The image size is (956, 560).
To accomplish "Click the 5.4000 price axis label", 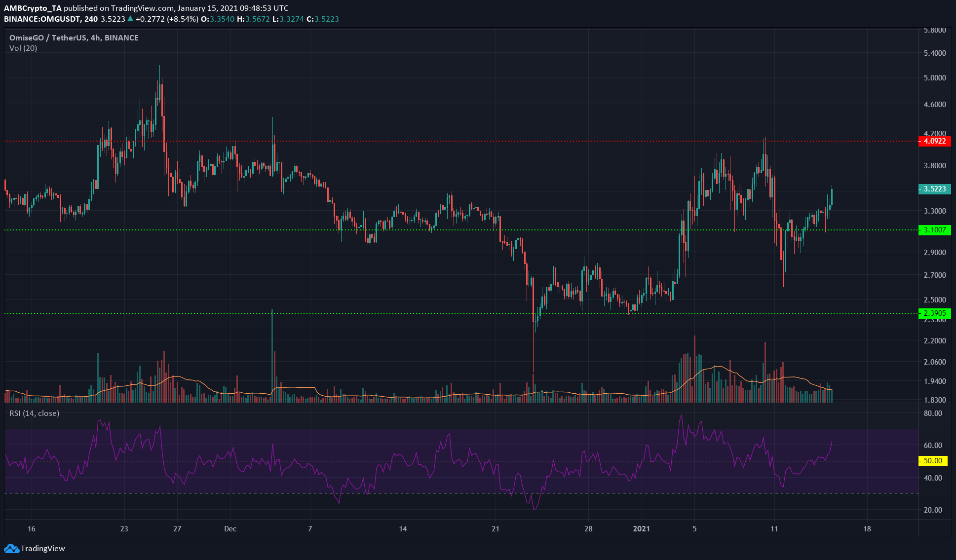I will [935, 53].
